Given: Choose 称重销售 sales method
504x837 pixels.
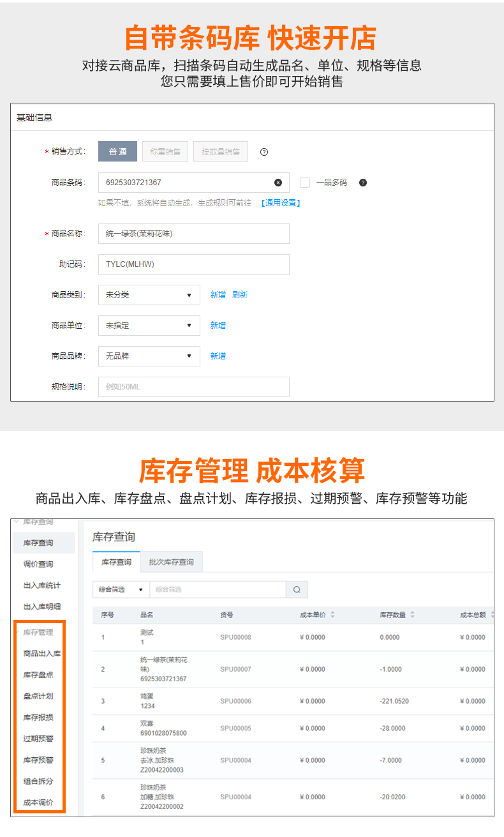Looking at the screenshot, I should (x=165, y=151).
